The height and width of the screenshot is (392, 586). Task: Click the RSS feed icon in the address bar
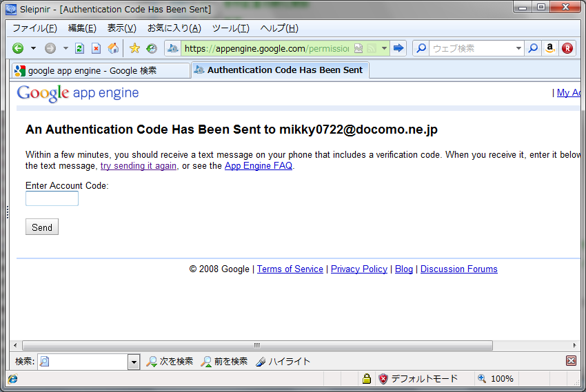click(372, 48)
